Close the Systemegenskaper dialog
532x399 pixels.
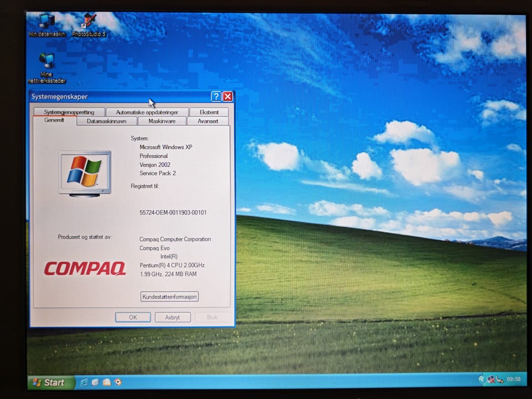(228, 96)
